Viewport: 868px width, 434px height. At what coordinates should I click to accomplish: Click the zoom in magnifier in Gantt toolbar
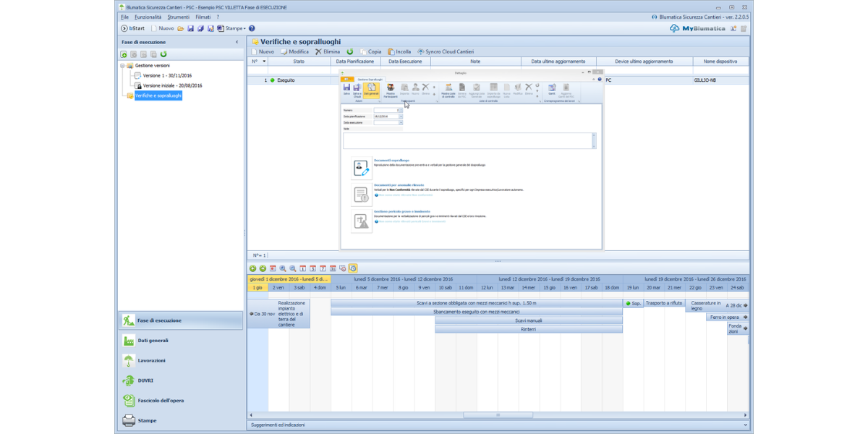pos(283,268)
